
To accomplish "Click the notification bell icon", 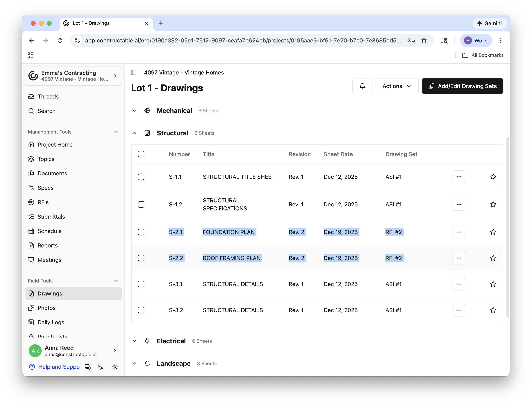I will click(362, 86).
